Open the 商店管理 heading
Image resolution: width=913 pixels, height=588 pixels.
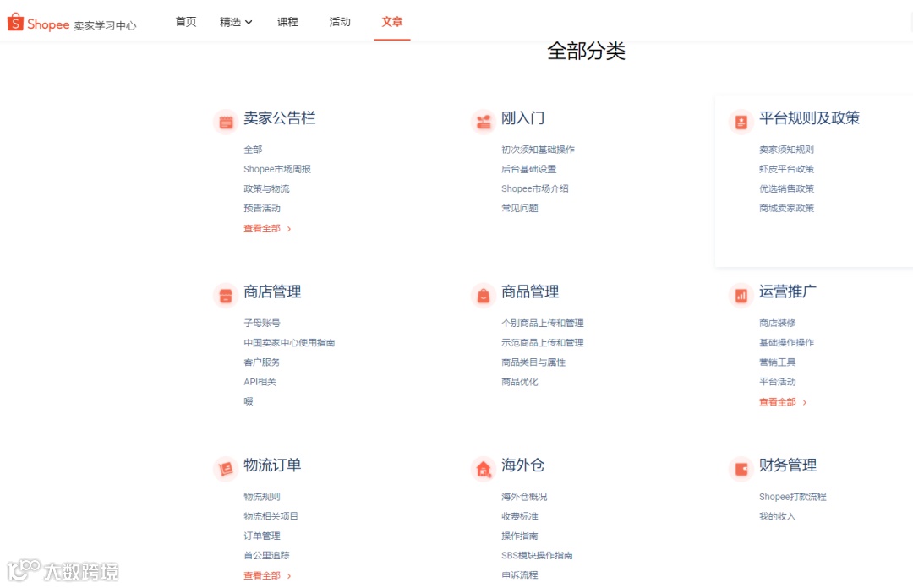coord(272,291)
